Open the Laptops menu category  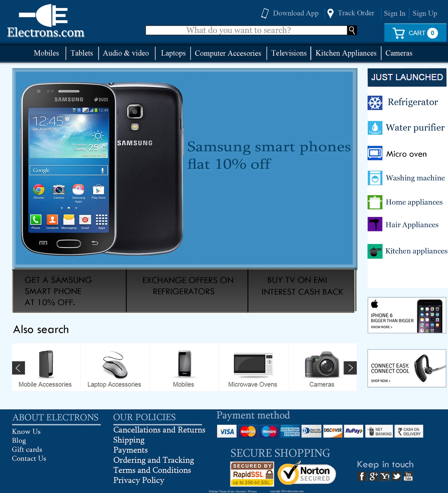click(173, 53)
